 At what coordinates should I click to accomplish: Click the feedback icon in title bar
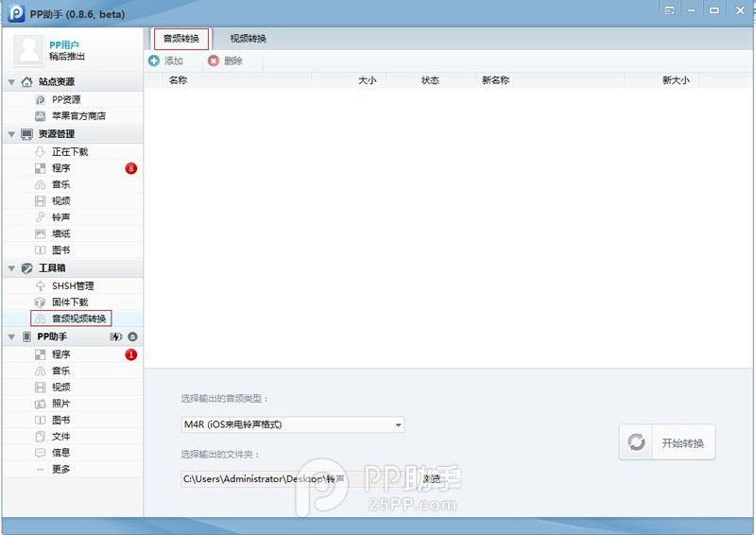point(669,10)
